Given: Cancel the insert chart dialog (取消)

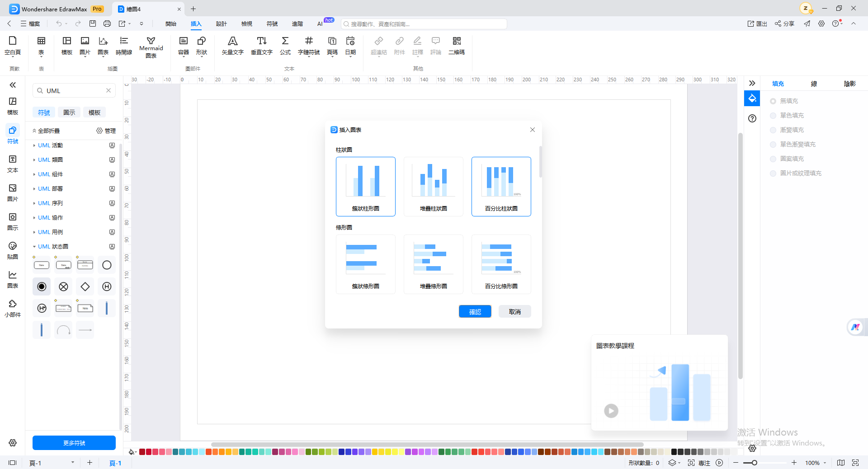Looking at the screenshot, I should coord(515,312).
